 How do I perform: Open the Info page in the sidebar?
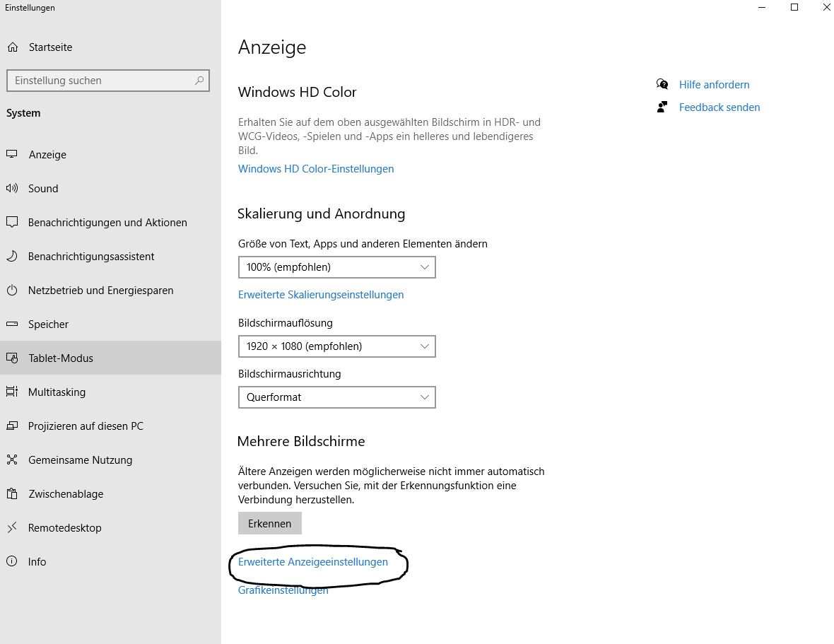click(111, 561)
